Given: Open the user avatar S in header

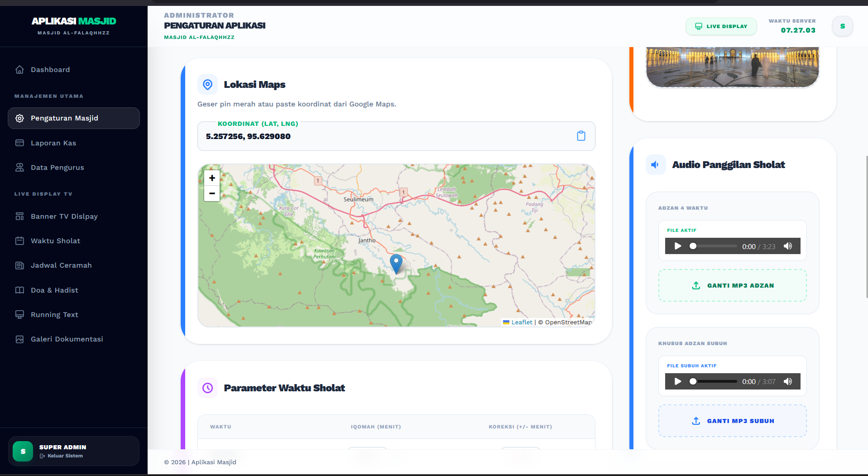Looking at the screenshot, I should coord(843,26).
